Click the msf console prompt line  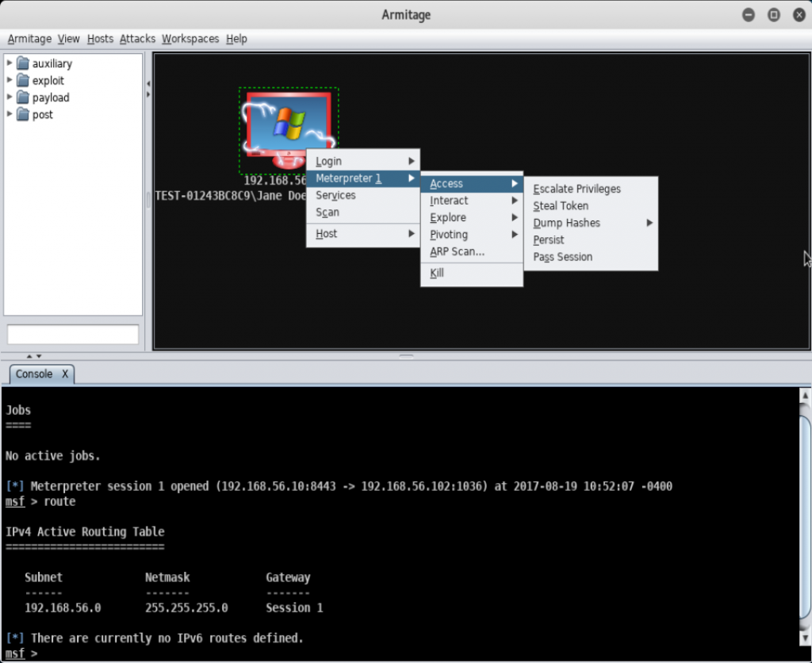21,653
